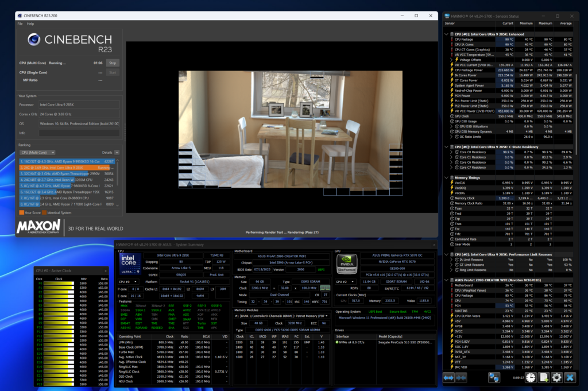Image resolution: width=588 pixels, height=391 pixels.
Task: Click the Cinebench render preview image
Action: (x=290, y=133)
